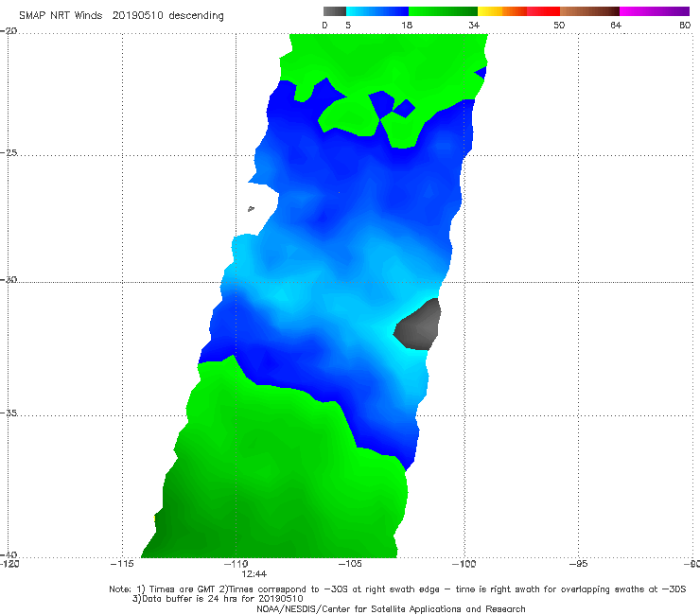Click the longitude label '-115'
Viewport: 700px width, 615px height.
tap(122, 564)
